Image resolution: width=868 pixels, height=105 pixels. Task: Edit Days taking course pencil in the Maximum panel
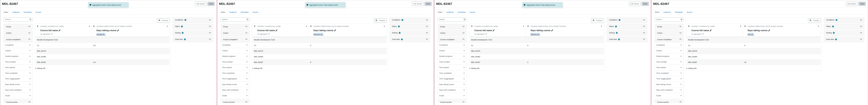(x=335, y=30)
